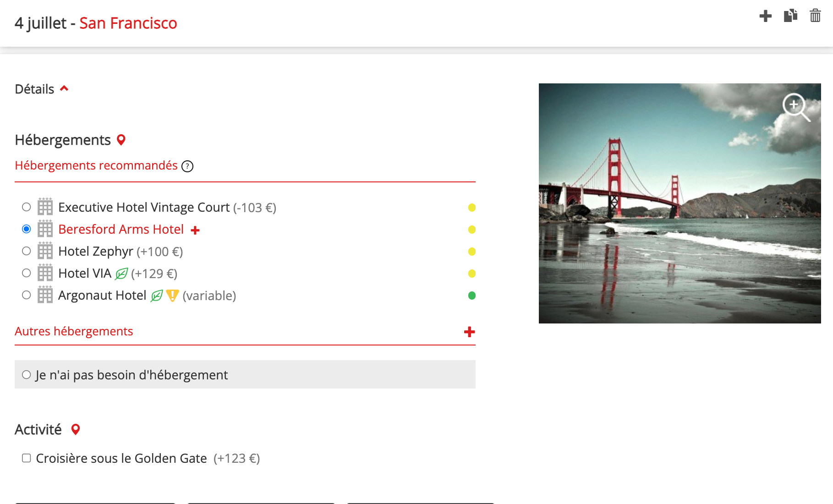This screenshot has height=504, width=833.
Task: Select Executive Hotel Vintage Court radio button
Action: pos(27,207)
